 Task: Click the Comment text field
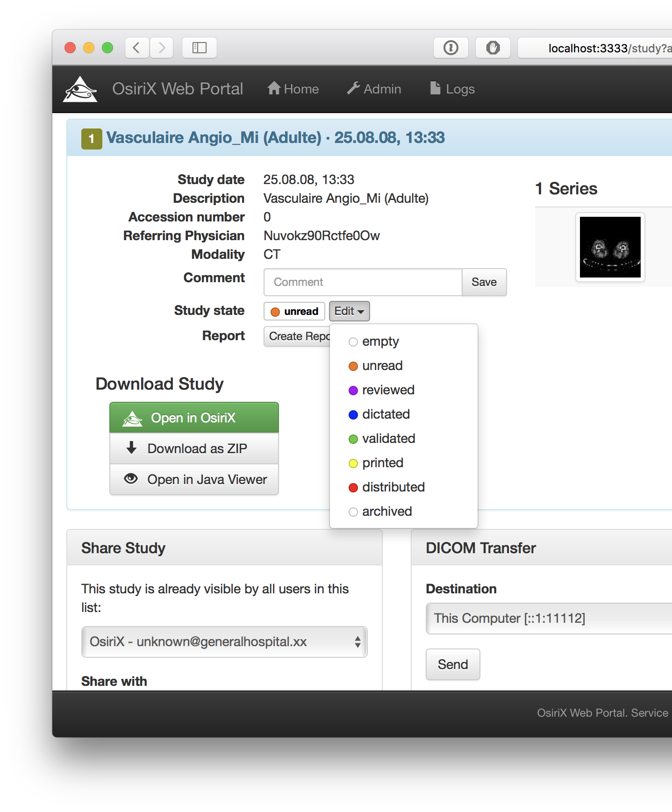[363, 282]
